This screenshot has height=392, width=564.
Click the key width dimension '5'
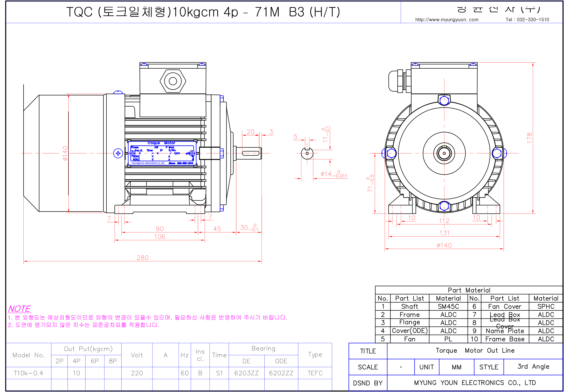click(295, 137)
